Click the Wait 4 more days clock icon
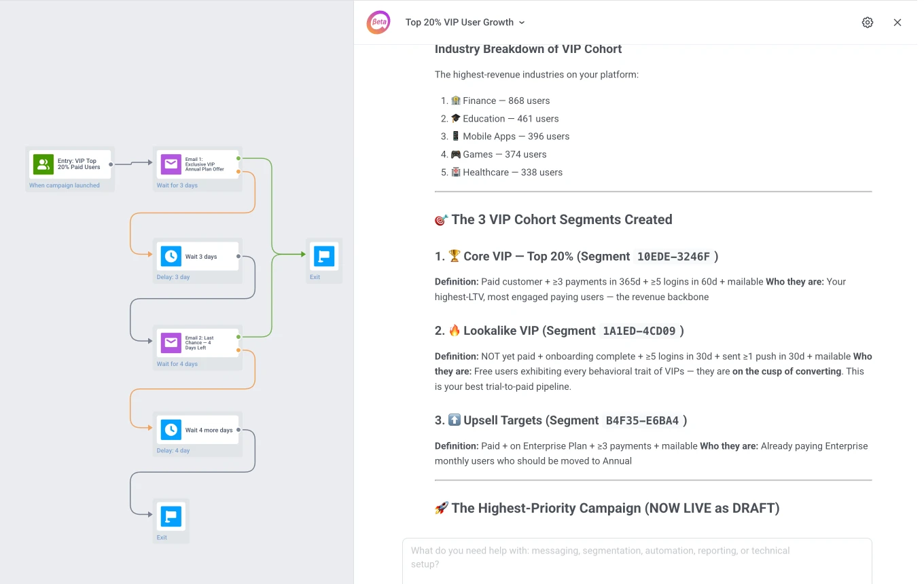The width and height of the screenshot is (924, 584). (x=170, y=430)
